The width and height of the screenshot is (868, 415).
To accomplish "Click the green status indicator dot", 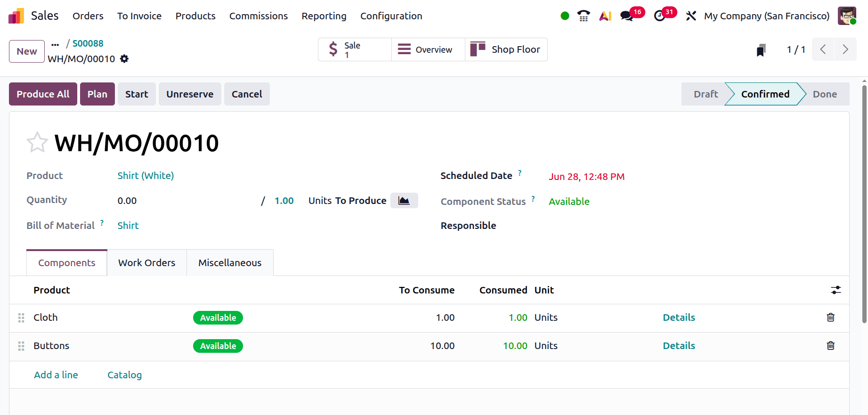I will pyautogui.click(x=565, y=16).
